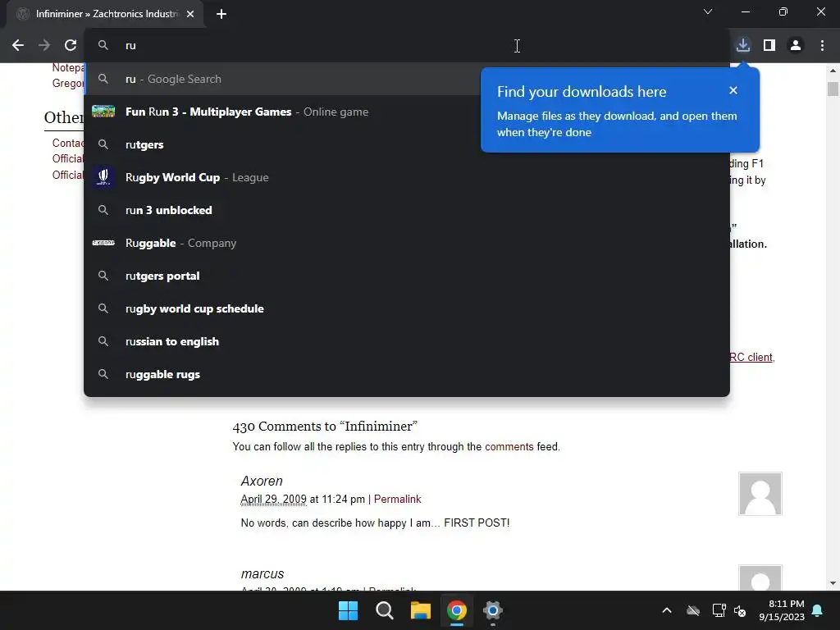The image size is (840, 630).
Task: Select the Ruggable Company suggestion
Action: (x=407, y=243)
